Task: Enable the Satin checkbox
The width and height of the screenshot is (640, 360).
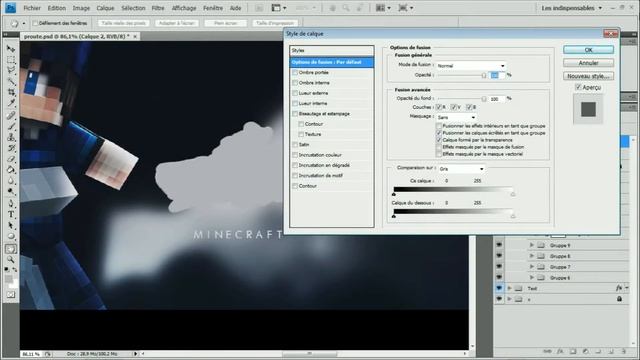Action: point(295,144)
